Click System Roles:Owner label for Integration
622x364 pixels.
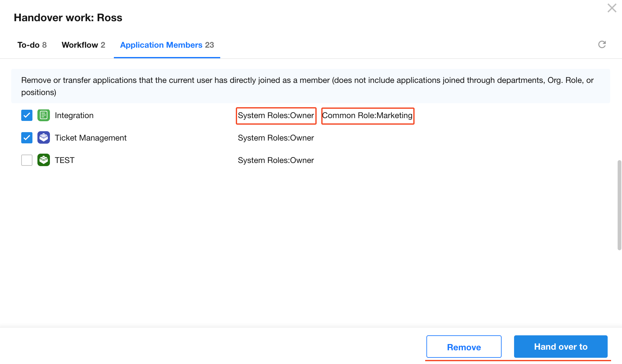point(276,116)
